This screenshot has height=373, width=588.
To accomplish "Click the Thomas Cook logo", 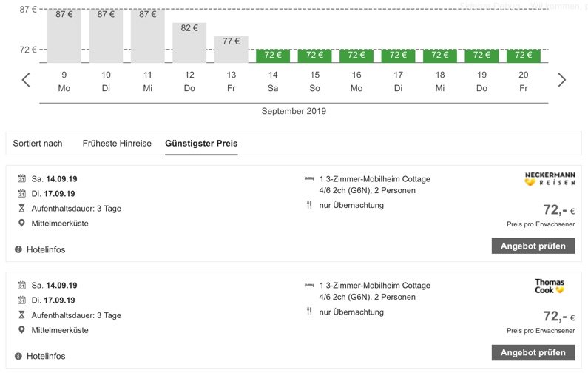I will point(550,286).
